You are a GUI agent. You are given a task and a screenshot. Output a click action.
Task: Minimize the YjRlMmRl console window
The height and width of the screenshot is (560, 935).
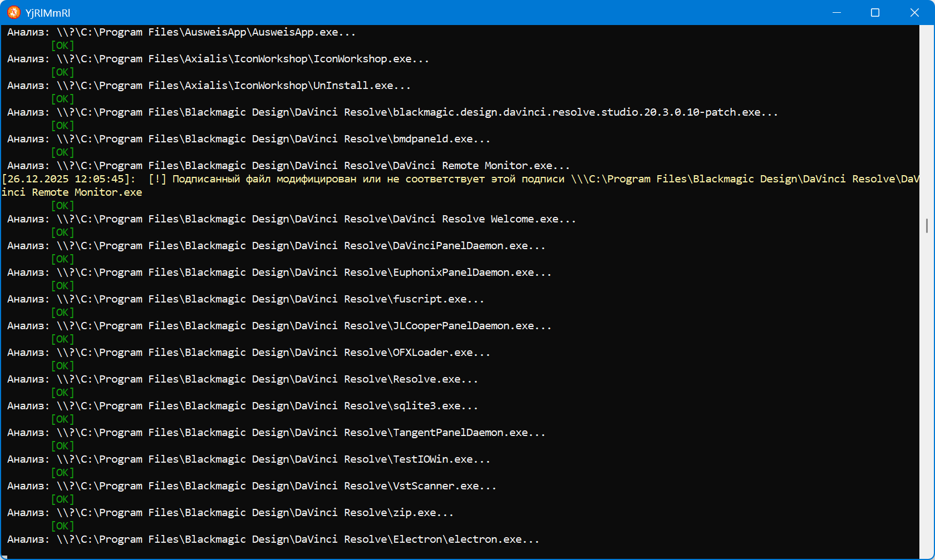pos(836,12)
